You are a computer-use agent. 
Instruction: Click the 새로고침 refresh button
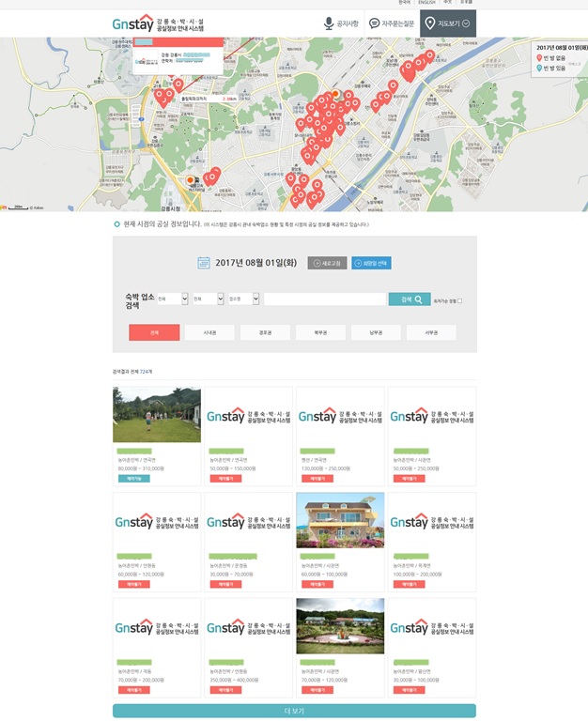click(x=327, y=263)
